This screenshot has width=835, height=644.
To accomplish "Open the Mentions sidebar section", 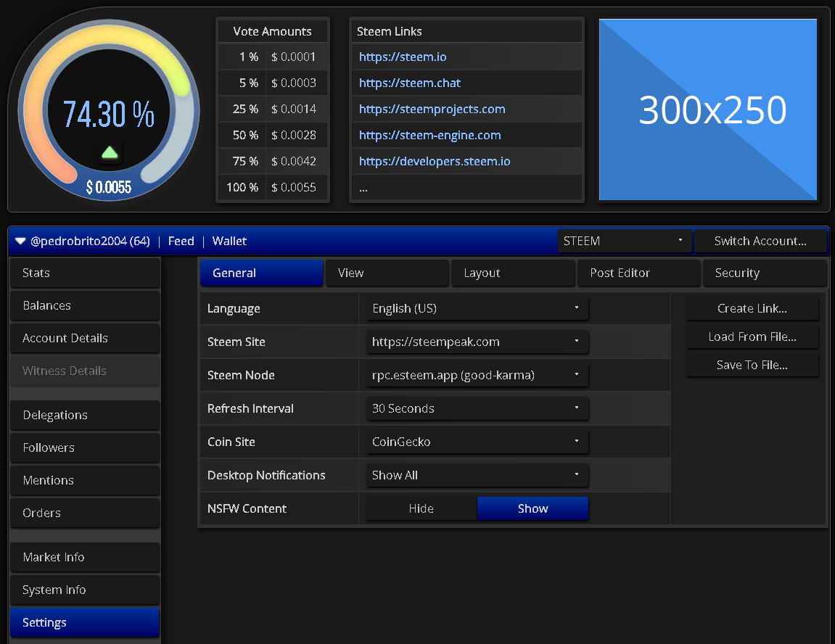I will coord(85,480).
